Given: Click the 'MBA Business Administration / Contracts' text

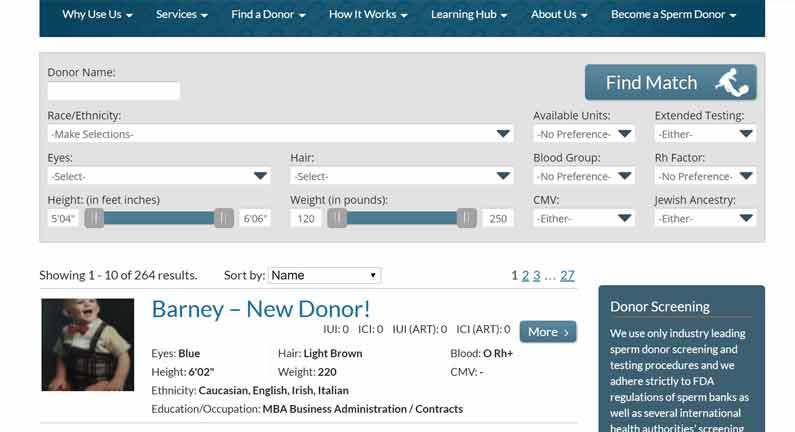Looking at the screenshot, I should click(363, 409).
